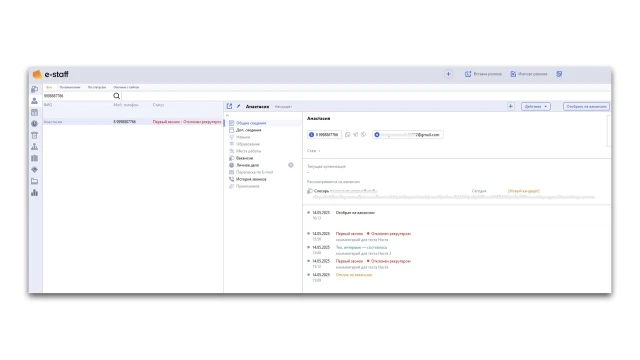Click the folder icon in left sidebar
This screenshot has height=360, width=640.
(34, 181)
